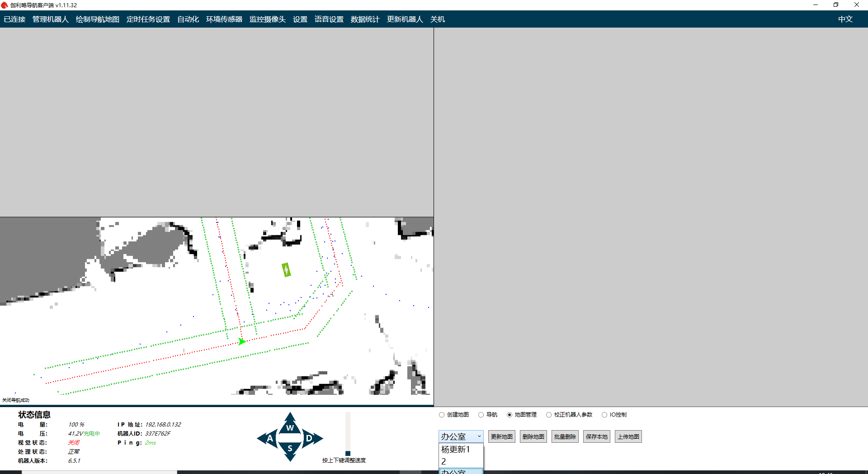Choose map 2 from the dropdown list
Viewport: 868px width, 474px height.
(x=444, y=461)
